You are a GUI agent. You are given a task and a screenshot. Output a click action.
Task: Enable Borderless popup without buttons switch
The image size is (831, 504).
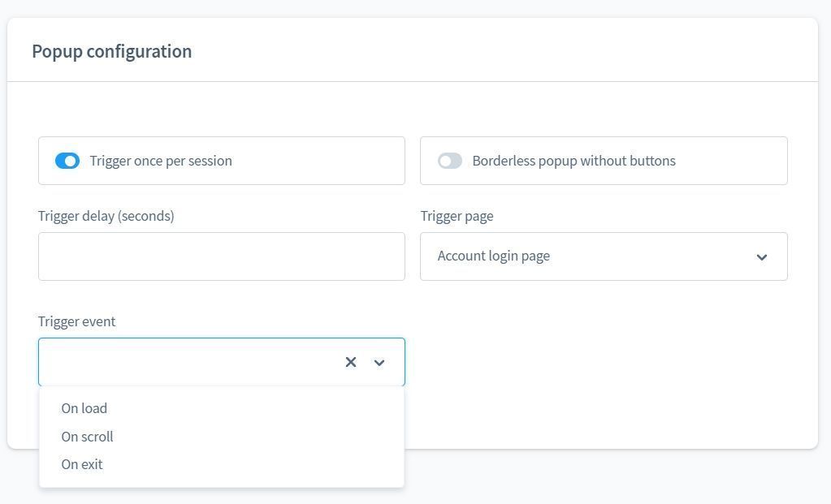click(x=450, y=161)
